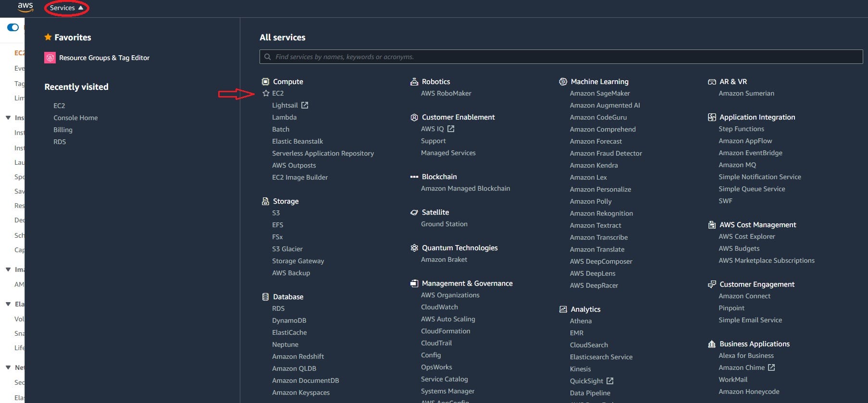The height and width of the screenshot is (403, 868).
Task: Toggle the blue switch in left sidebar
Action: 13,27
